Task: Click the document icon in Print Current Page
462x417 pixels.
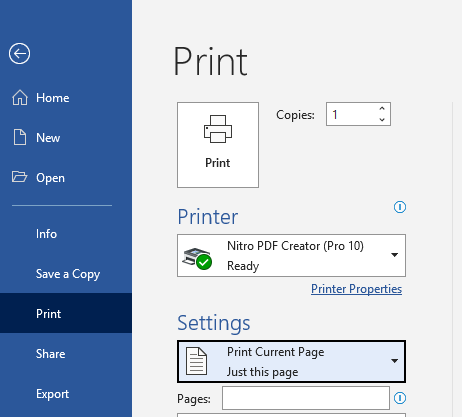Action: click(x=196, y=361)
